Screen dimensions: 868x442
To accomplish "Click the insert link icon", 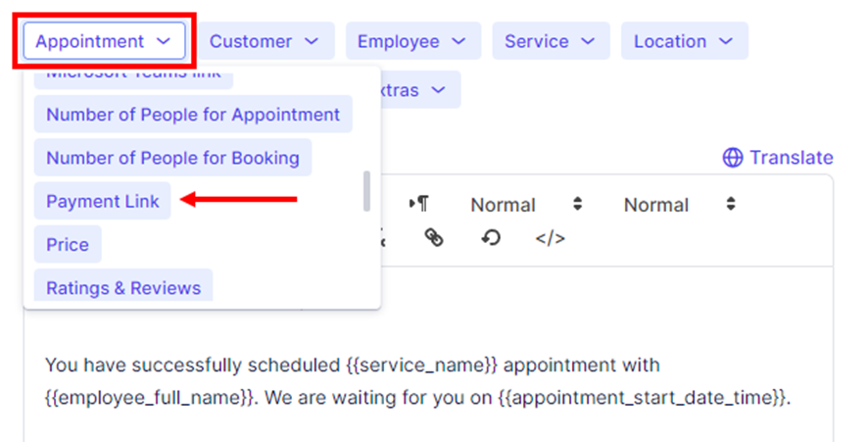I will pyautogui.click(x=434, y=238).
